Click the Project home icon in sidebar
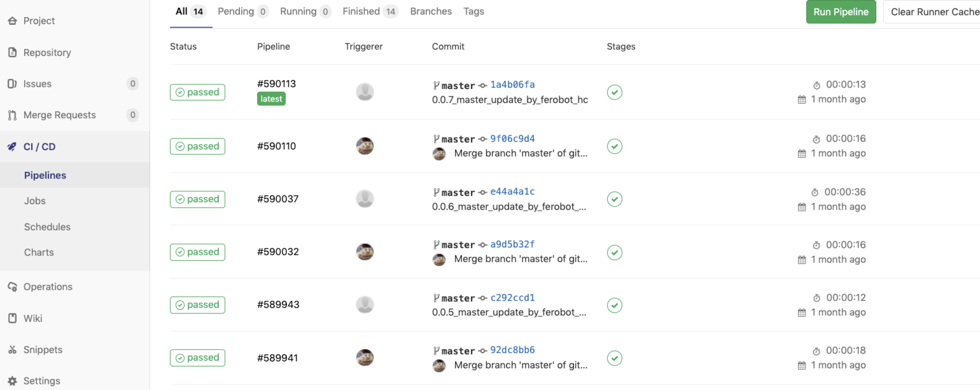The height and width of the screenshot is (390, 980). (x=12, y=21)
